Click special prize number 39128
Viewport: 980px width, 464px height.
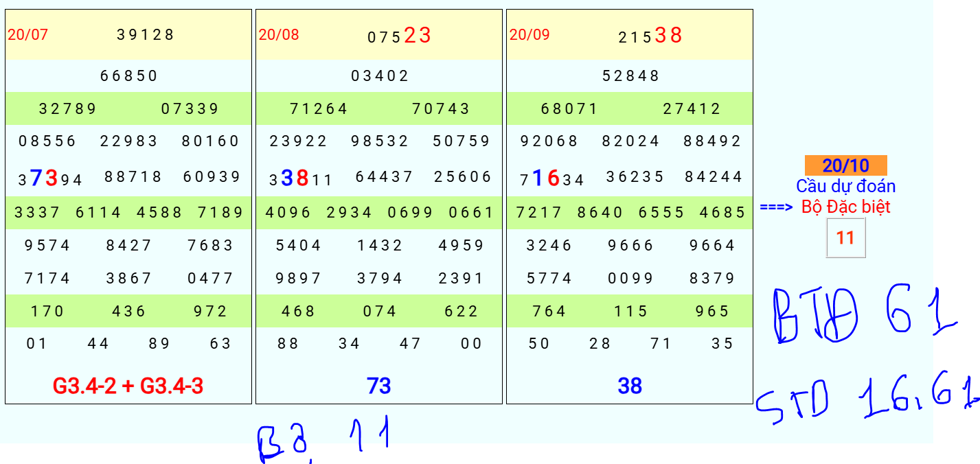pyautogui.click(x=146, y=34)
